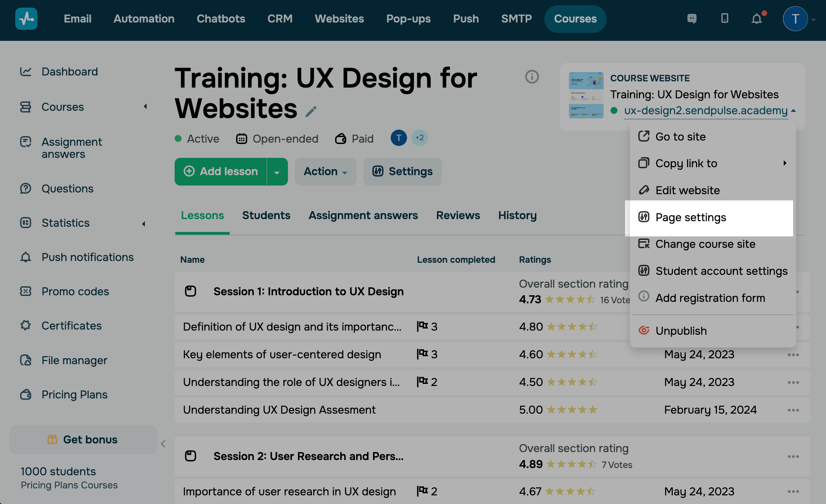Screen dimensions: 826x504
Task: Click the course info circle icon
Action: click(532, 76)
